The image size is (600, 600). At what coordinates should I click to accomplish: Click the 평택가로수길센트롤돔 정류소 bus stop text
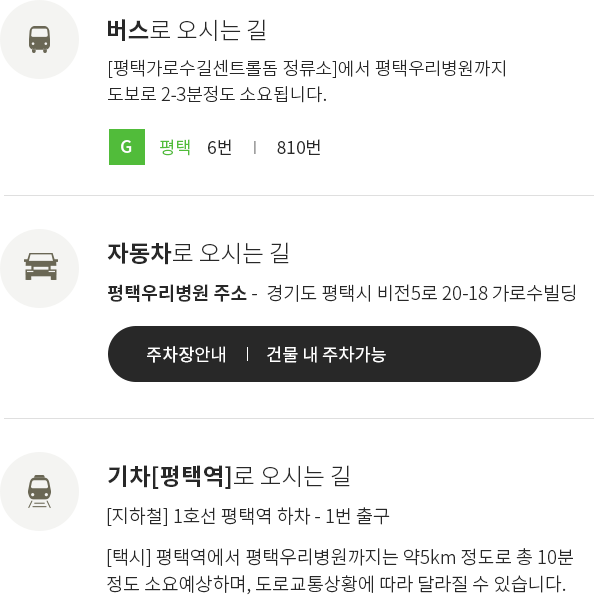pyautogui.click(x=222, y=69)
